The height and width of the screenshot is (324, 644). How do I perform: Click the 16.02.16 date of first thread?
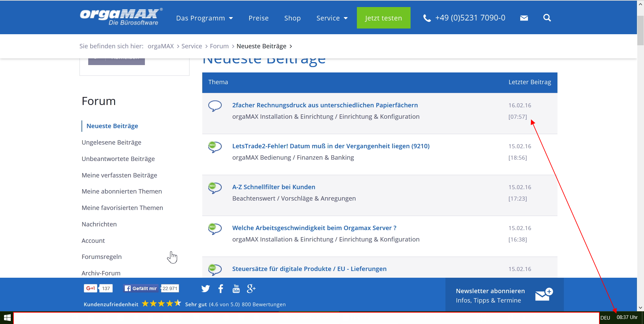point(520,105)
